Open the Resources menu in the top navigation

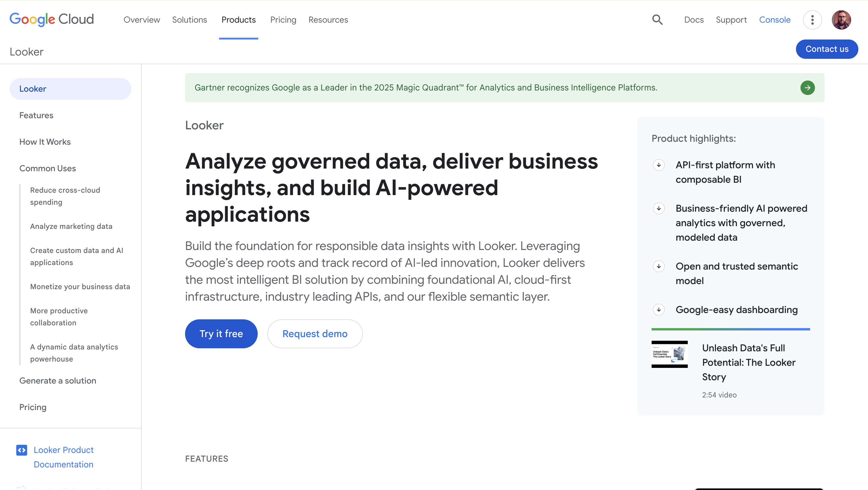(x=328, y=20)
